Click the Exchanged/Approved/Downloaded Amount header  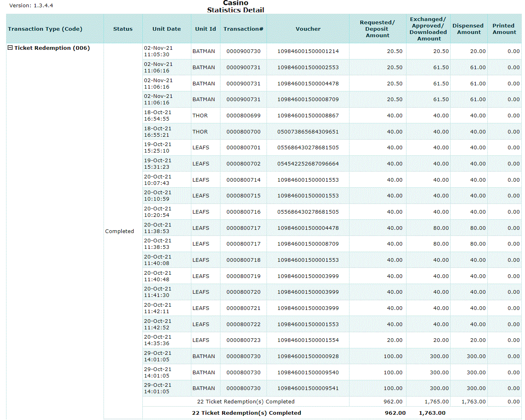coord(428,29)
